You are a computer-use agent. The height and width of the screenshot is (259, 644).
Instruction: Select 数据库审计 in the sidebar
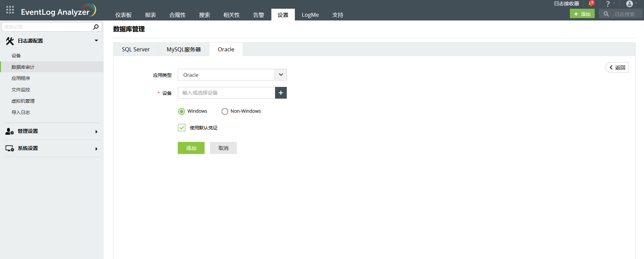52,67
